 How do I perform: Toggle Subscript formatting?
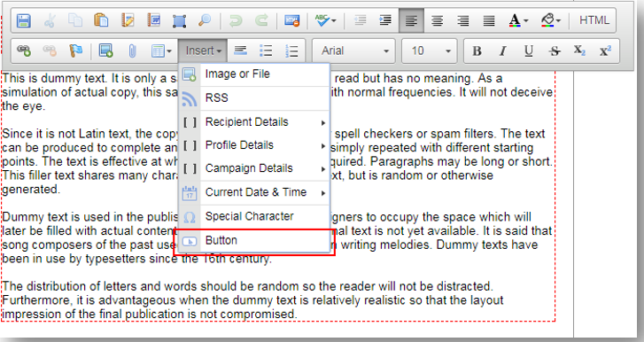click(x=579, y=51)
